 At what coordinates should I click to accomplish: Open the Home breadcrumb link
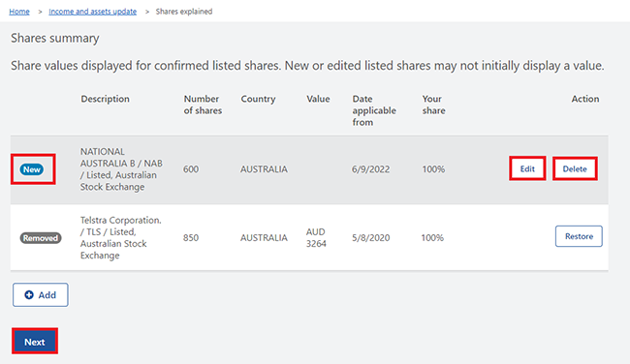click(19, 12)
